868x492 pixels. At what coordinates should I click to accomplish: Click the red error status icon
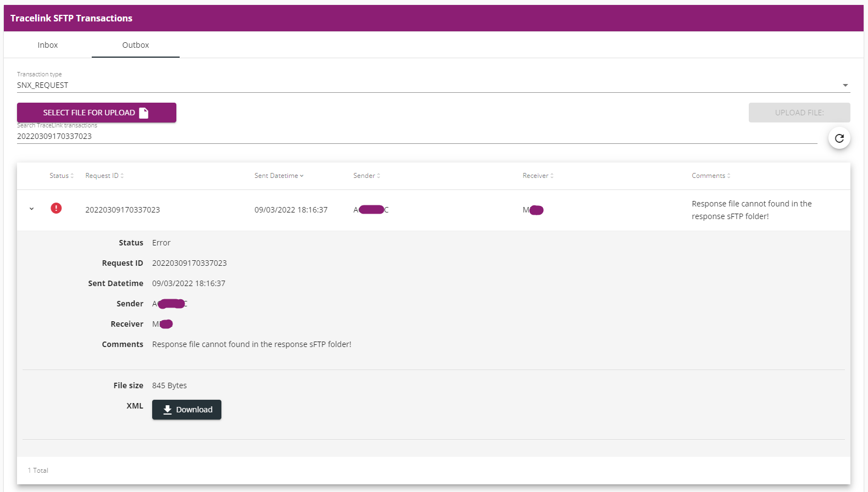(x=56, y=208)
